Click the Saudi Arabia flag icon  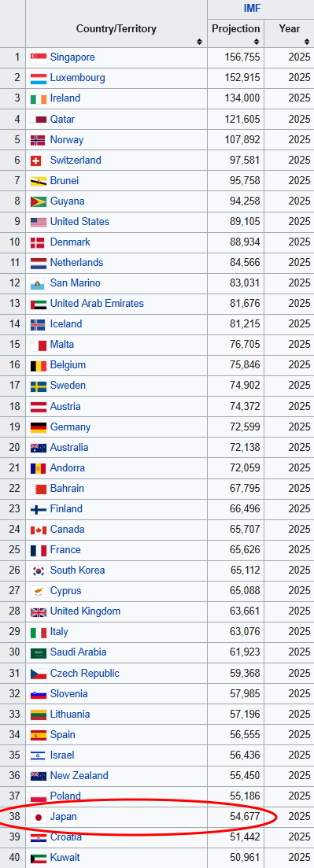click(x=39, y=652)
